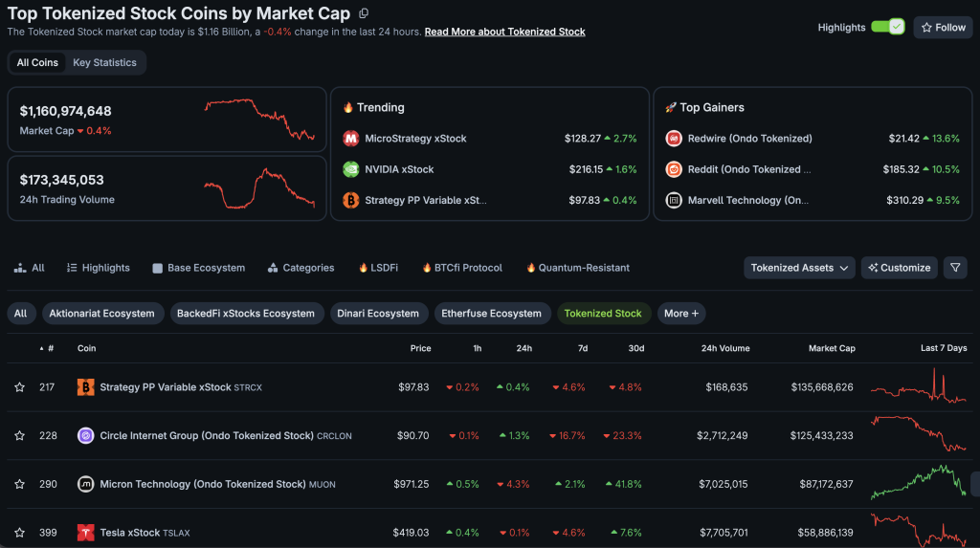Open the Market Cap sparkline chart
The height and width of the screenshot is (548, 980).
259,119
